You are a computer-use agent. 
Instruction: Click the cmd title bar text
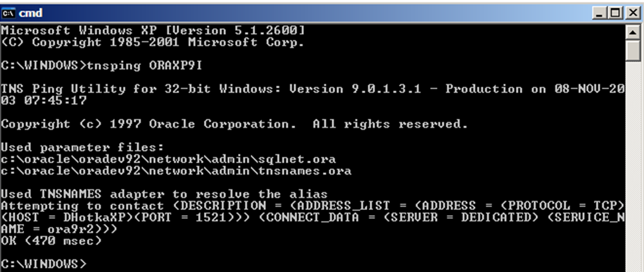[31, 13]
